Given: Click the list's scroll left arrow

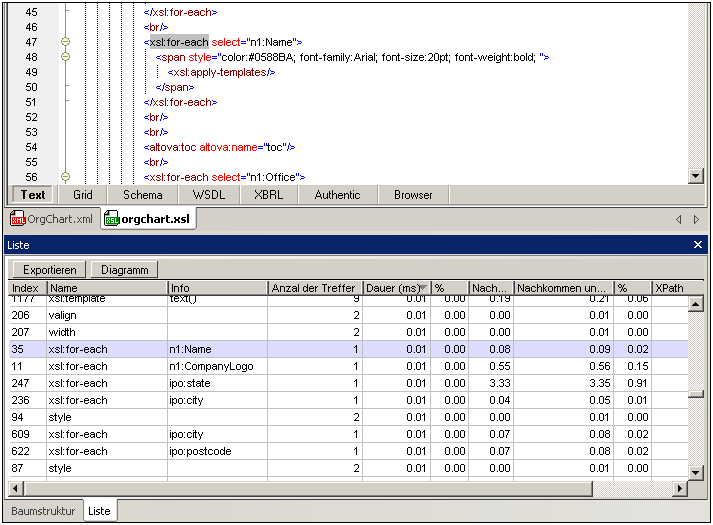Looking at the screenshot, I should click(16, 489).
